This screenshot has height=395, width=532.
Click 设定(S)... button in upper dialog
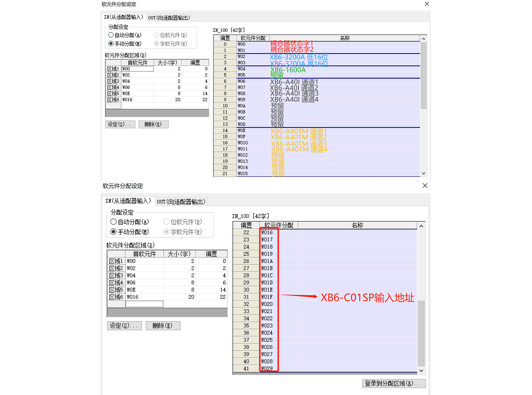(x=120, y=124)
